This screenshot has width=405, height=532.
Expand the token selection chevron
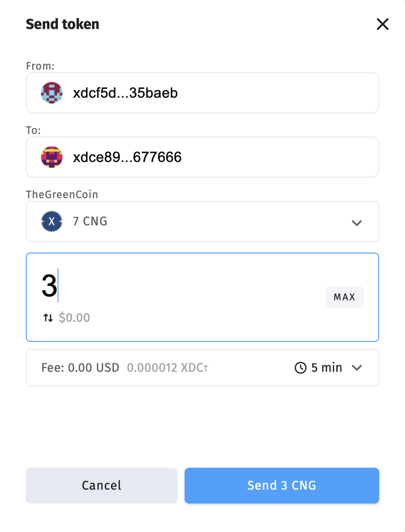(x=357, y=223)
